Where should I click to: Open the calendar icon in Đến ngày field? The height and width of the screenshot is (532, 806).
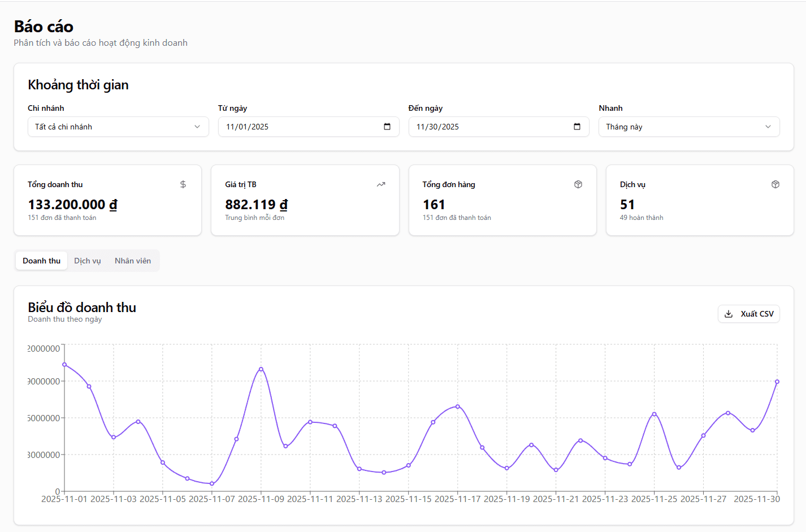pyautogui.click(x=577, y=127)
